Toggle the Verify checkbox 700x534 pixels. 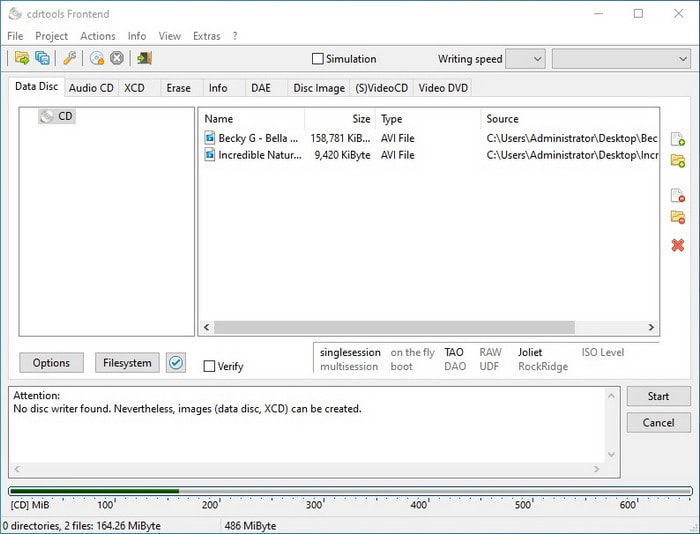coord(209,366)
